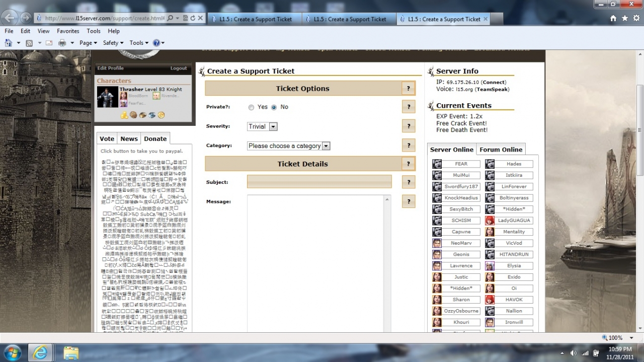
Task: Click the Print icon
Action: pyautogui.click(x=62, y=43)
